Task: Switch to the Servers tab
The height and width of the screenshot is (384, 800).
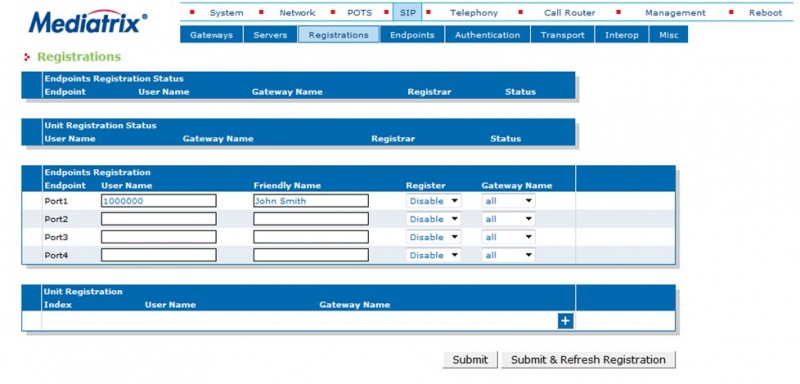Action: (x=270, y=35)
